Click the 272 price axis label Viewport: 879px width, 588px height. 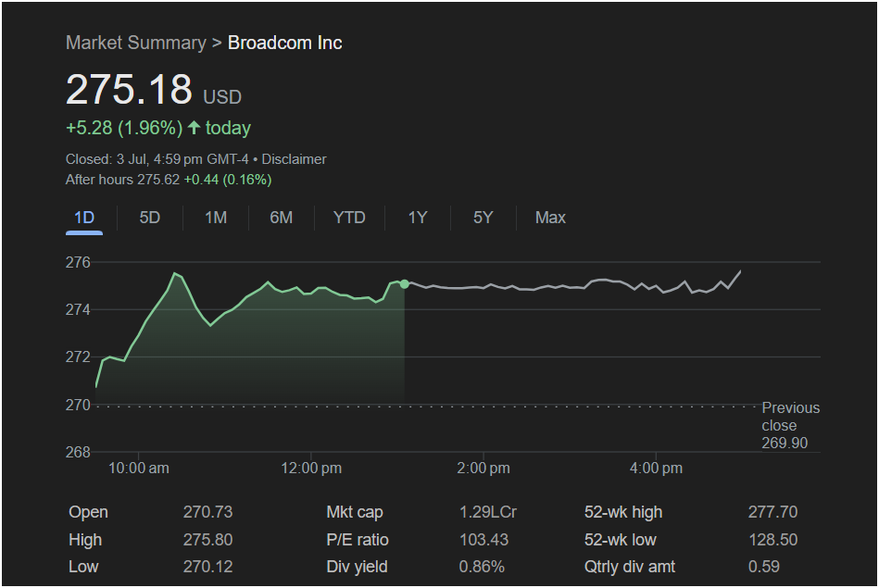(x=78, y=357)
